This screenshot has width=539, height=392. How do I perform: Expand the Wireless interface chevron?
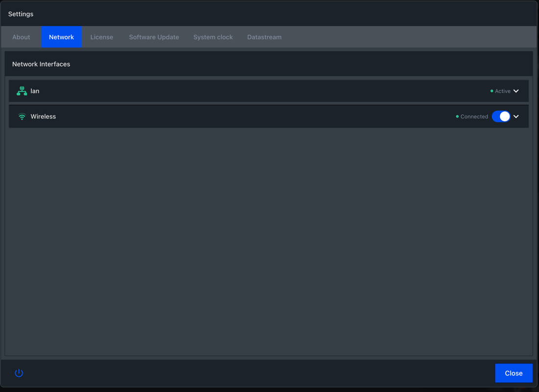pos(516,116)
